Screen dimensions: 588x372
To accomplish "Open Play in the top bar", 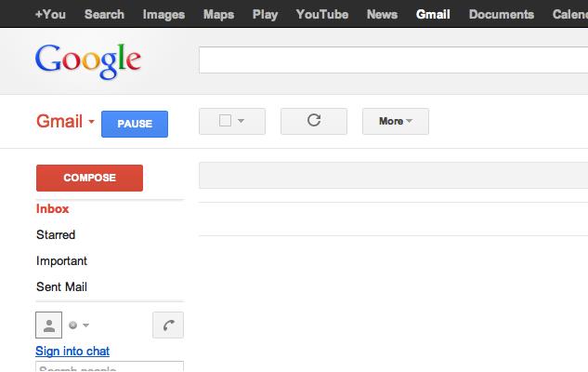I will [x=265, y=14].
